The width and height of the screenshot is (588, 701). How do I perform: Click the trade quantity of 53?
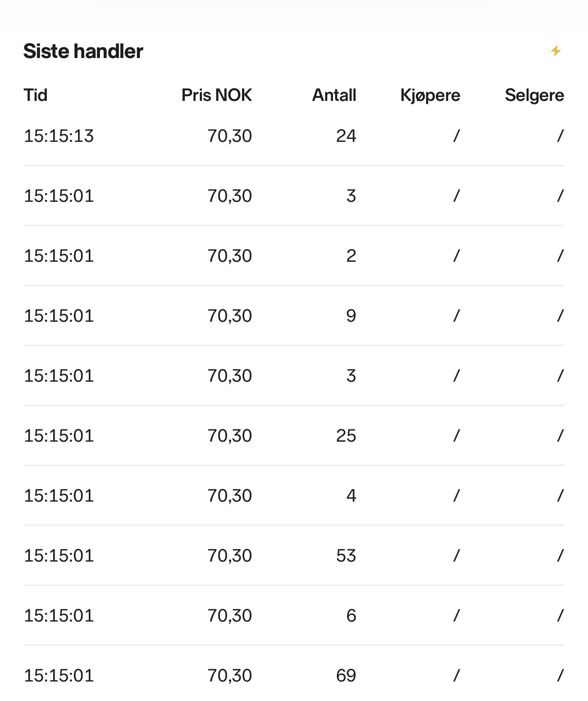[346, 556]
